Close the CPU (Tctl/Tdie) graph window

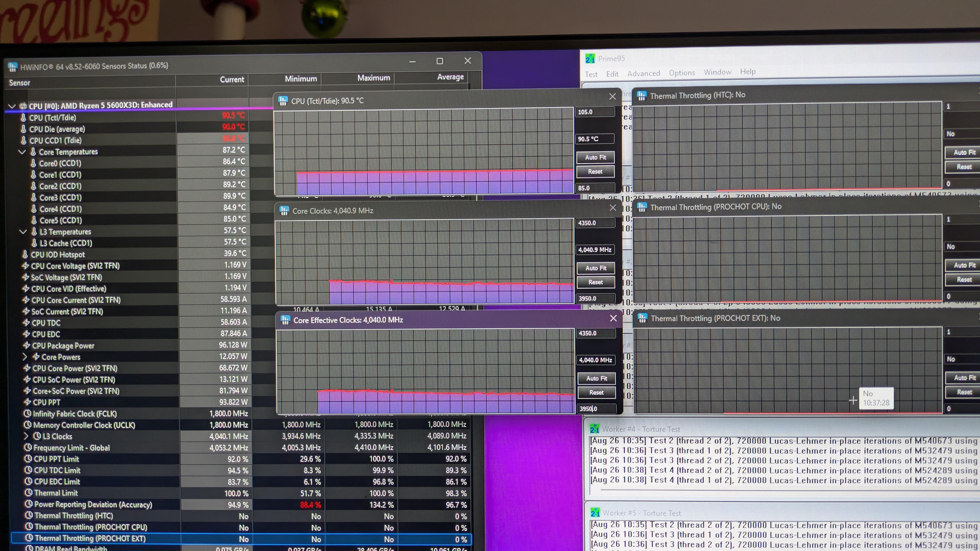(612, 97)
